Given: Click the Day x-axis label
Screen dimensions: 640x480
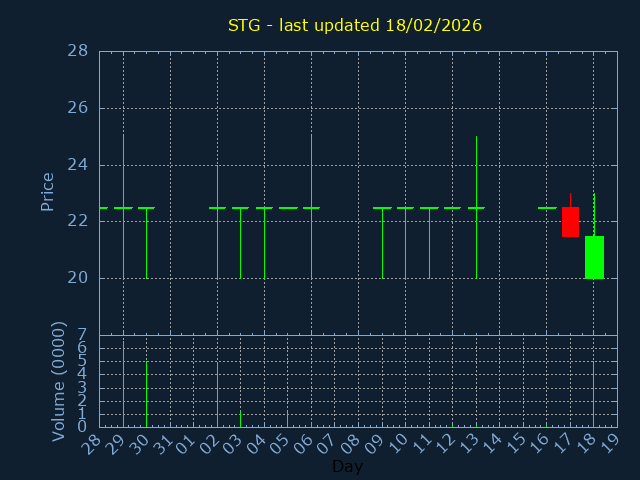Looking at the screenshot, I should tap(347, 466).
